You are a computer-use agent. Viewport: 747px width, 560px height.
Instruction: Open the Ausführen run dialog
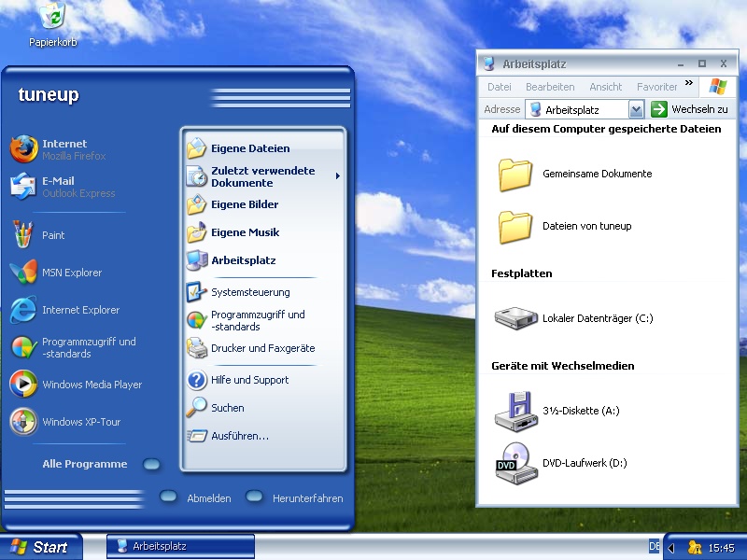tap(228, 436)
